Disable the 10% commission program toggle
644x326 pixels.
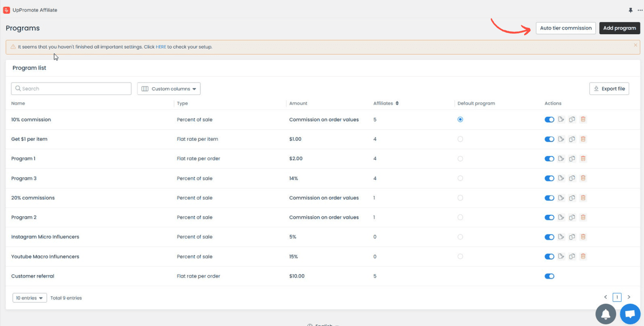[549, 119]
